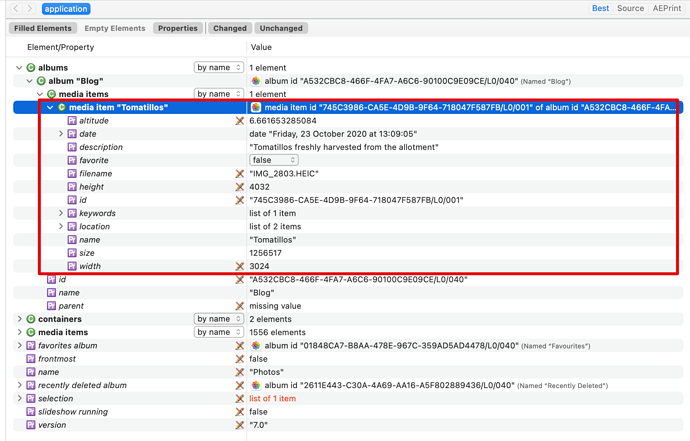The height and width of the screenshot is (441, 690).
Task: Open the albums by name dropdown
Action: 219,67
